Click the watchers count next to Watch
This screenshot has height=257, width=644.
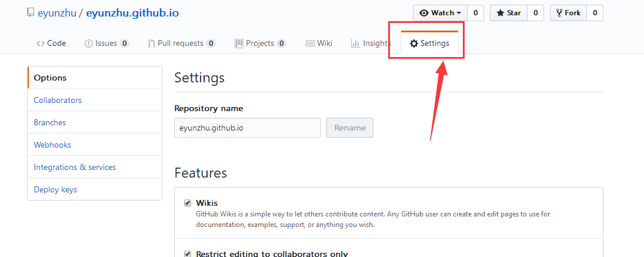pos(476,13)
